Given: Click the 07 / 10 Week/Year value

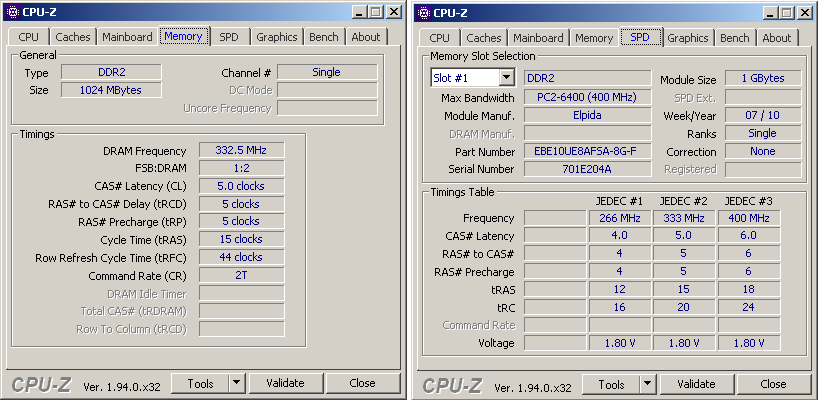Looking at the screenshot, I should [763, 115].
